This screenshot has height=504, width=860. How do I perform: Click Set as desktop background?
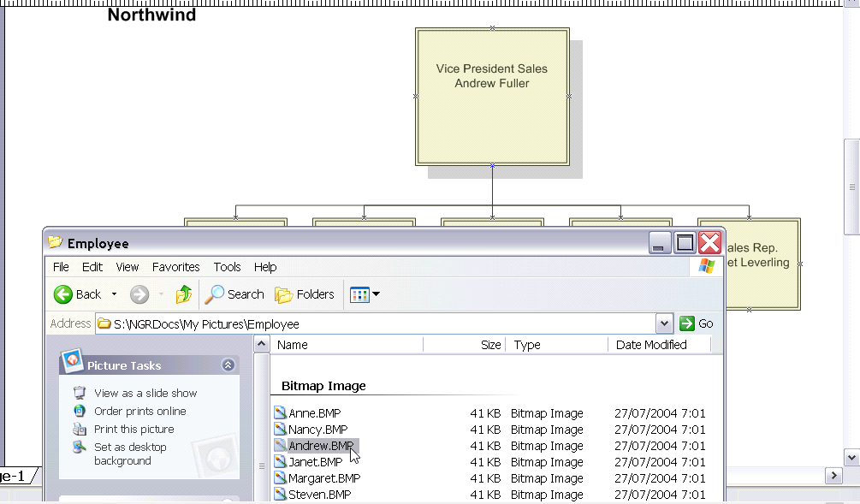click(130, 454)
